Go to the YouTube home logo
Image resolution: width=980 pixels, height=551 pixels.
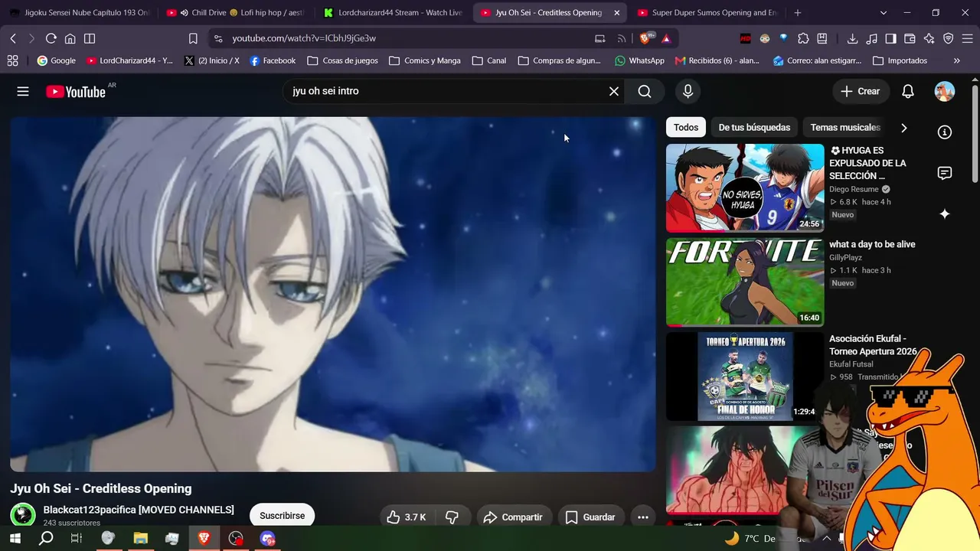point(76,92)
